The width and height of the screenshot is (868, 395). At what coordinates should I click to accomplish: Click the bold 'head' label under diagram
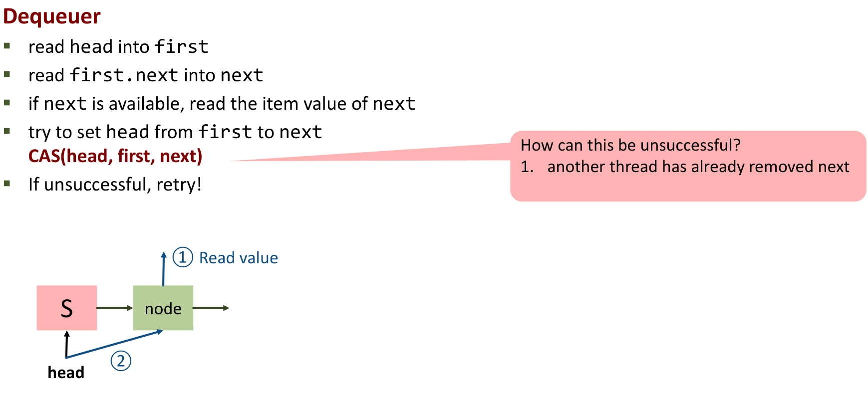66,373
